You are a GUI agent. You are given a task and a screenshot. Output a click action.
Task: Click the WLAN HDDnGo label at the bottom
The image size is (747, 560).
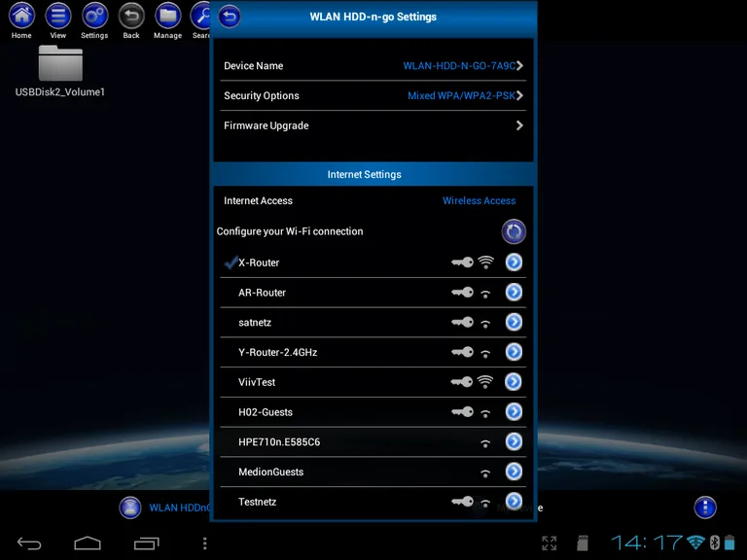coord(179,507)
